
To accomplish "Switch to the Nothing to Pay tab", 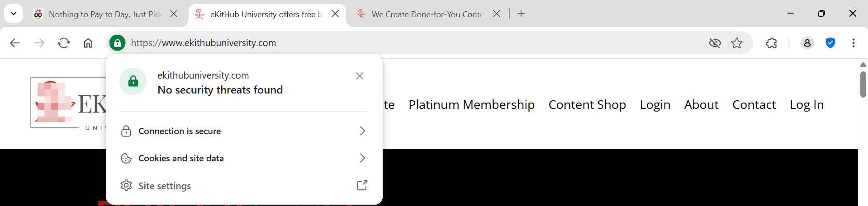I will [x=104, y=14].
